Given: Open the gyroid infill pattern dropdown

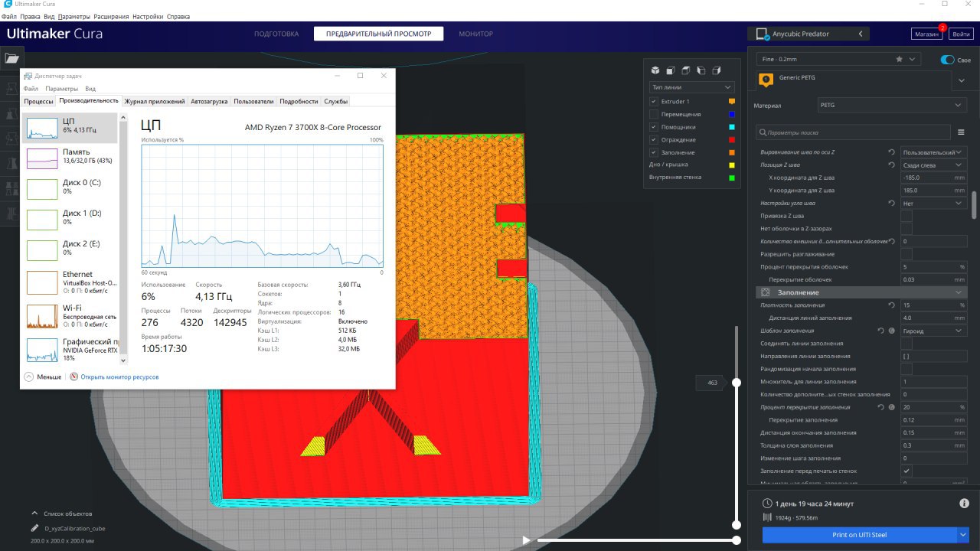Looking at the screenshot, I should click(934, 331).
